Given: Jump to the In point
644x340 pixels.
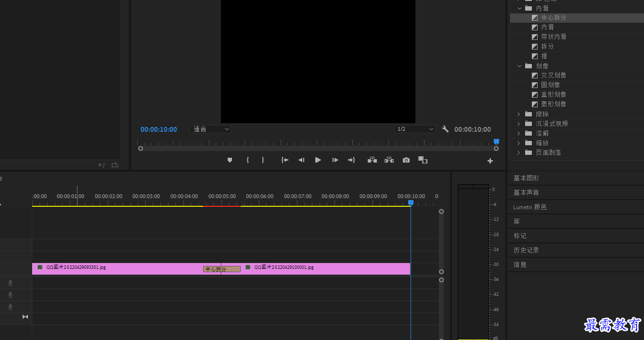Looking at the screenshot, I should click(285, 160).
